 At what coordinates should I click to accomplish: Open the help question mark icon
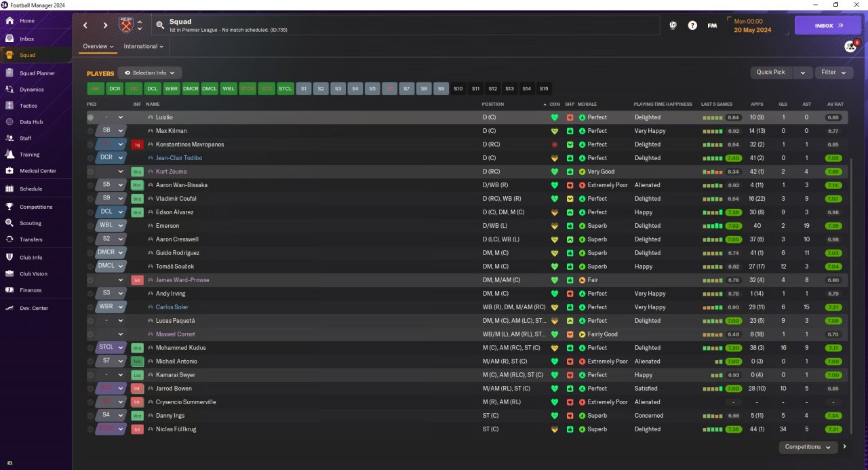(692, 25)
